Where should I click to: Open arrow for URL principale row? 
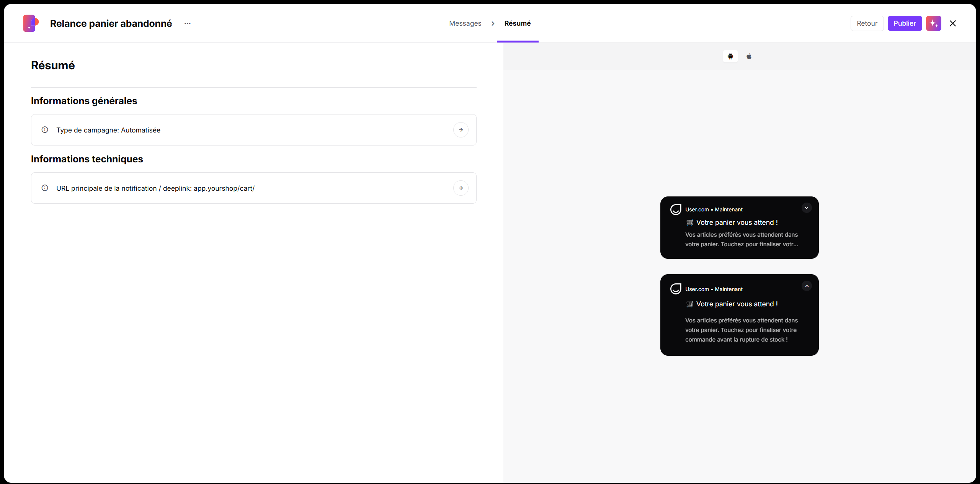[x=461, y=188]
